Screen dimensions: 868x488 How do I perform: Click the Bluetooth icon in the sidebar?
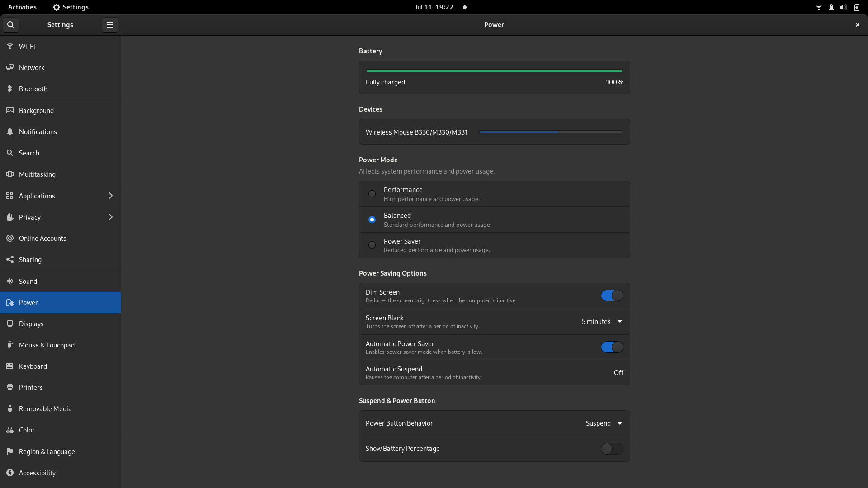(10, 89)
